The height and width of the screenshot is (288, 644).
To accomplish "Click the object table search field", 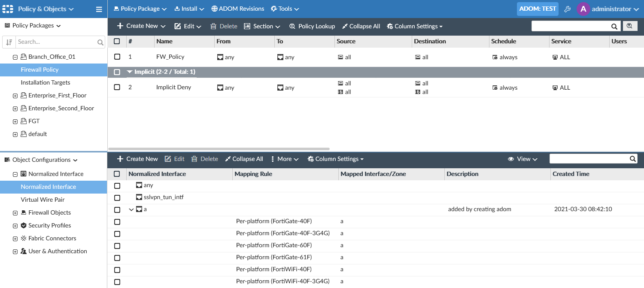I will pyautogui.click(x=589, y=159).
